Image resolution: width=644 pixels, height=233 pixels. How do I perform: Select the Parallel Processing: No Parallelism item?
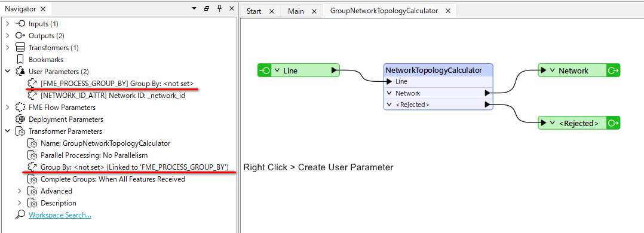(x=94, y=155)
